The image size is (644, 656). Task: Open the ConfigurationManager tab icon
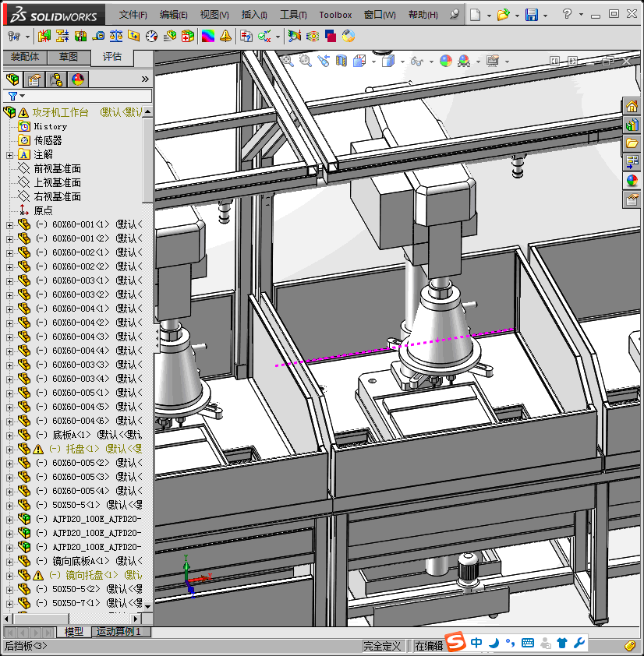tap(56, 79)
